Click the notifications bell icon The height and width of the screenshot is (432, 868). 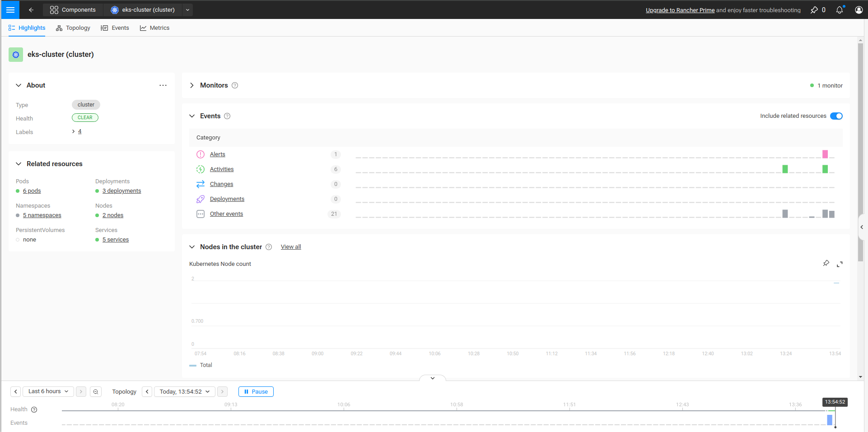[840, 9]
